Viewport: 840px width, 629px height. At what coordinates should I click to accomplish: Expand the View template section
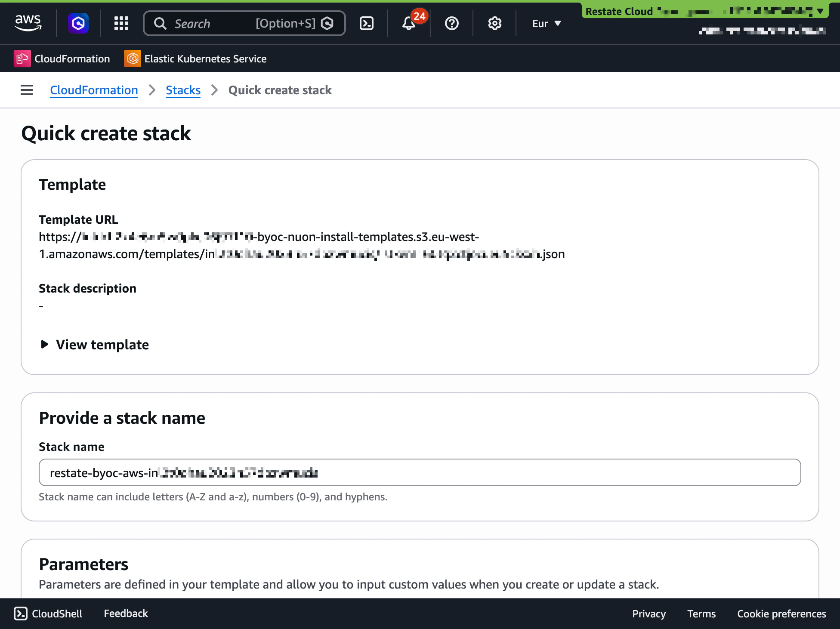click(x=94, y=345)
